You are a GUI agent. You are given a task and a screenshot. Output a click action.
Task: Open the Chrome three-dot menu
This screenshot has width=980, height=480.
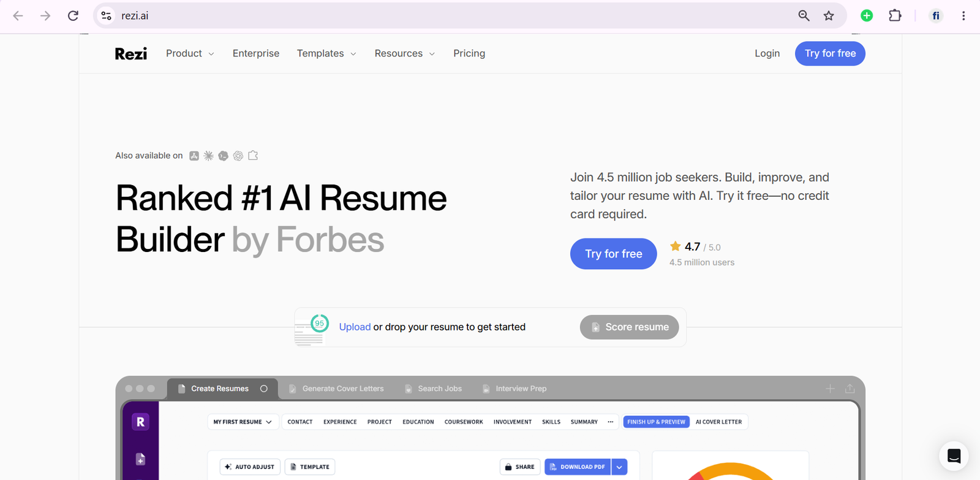point(963,16)
